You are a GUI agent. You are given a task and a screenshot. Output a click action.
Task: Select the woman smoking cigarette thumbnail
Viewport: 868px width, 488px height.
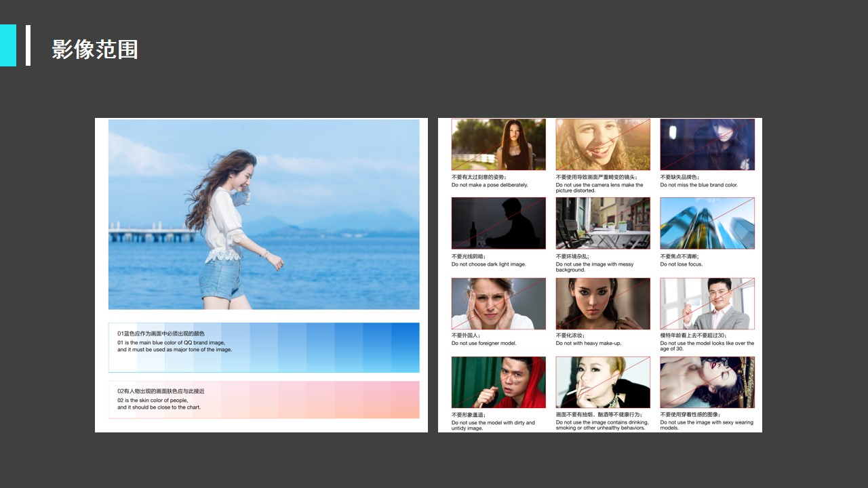point(603,382)
